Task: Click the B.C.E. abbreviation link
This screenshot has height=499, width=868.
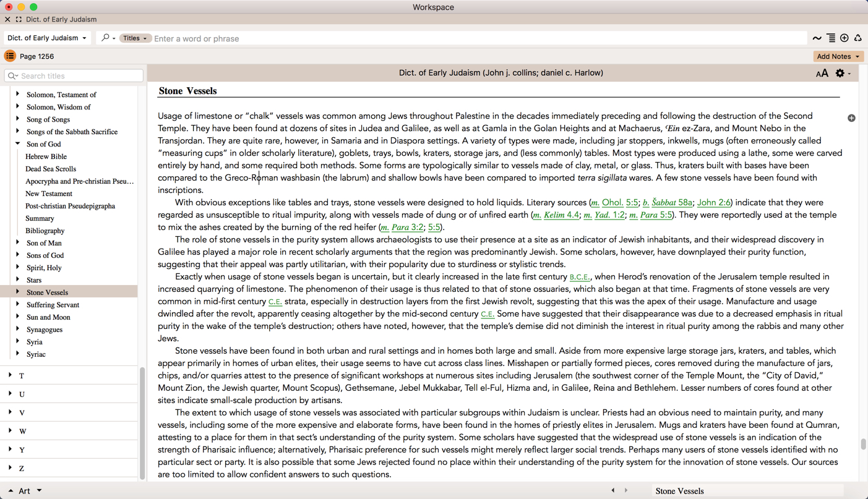Action: (x=579, y=277)
